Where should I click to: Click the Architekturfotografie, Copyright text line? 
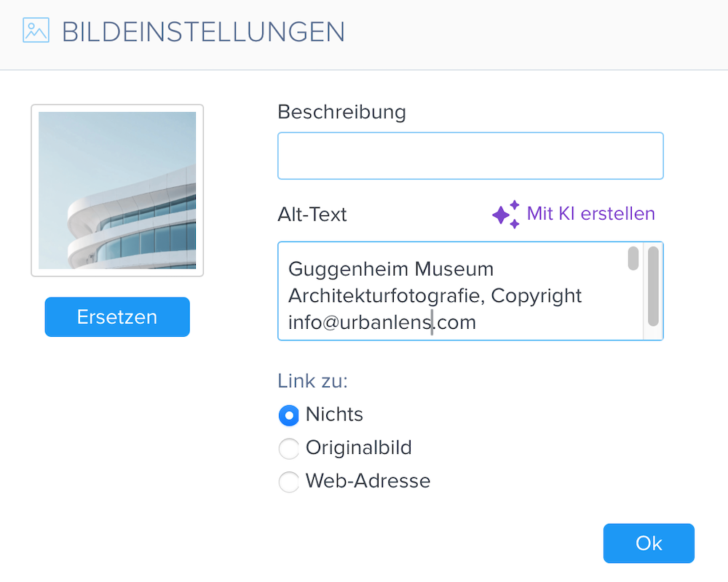pos(435,295)
